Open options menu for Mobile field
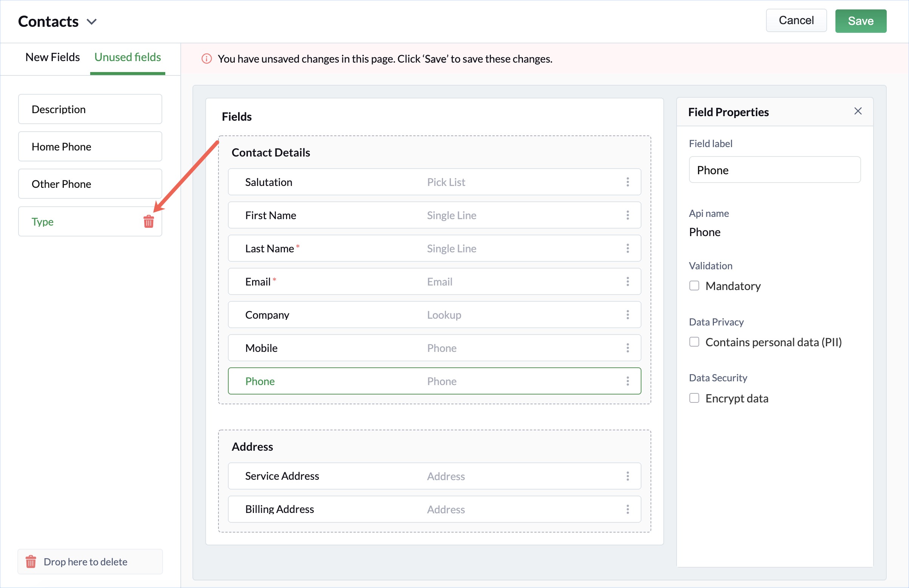 628,348
